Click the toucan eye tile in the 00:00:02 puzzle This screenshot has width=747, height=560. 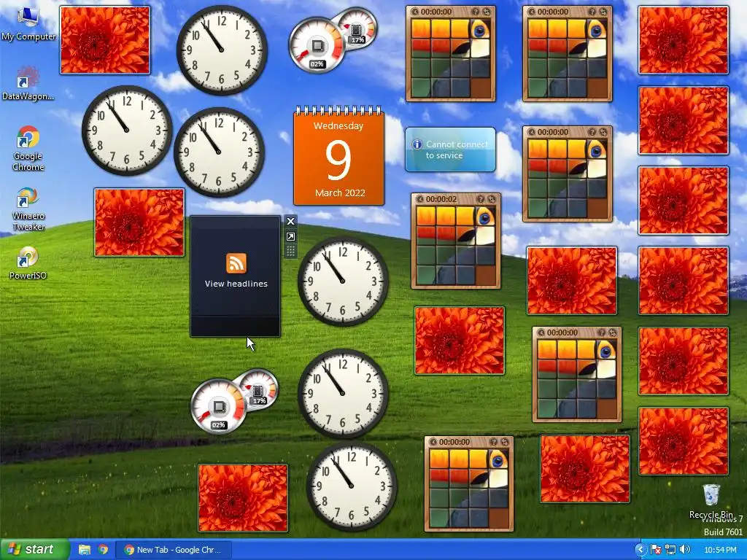click(485, 216)
